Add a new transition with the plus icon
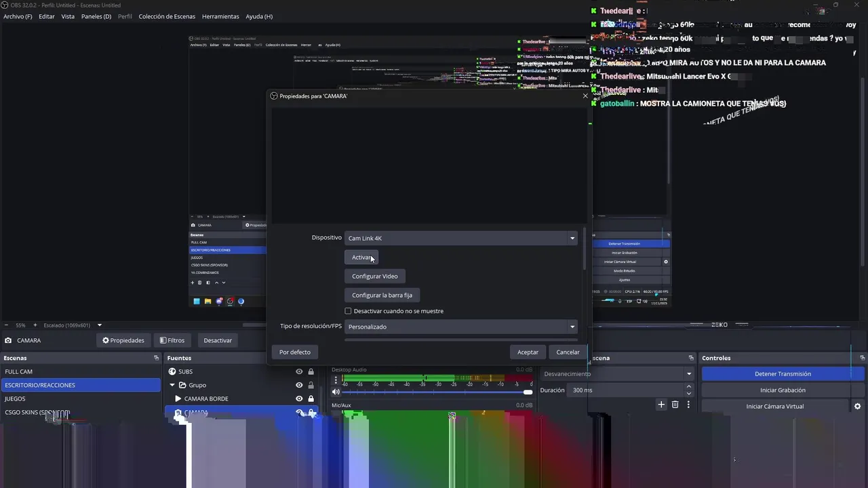 click(x=661, y=405)
